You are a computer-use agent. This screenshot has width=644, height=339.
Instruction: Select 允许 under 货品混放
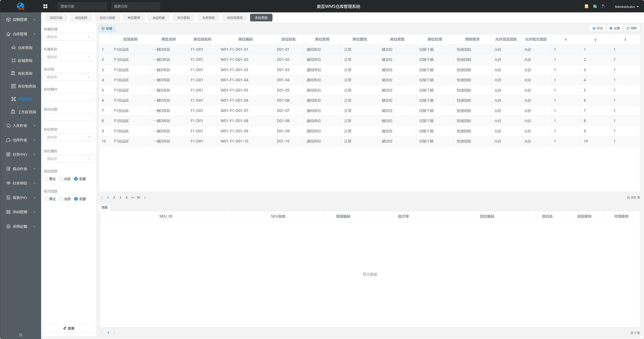point(61,179)
